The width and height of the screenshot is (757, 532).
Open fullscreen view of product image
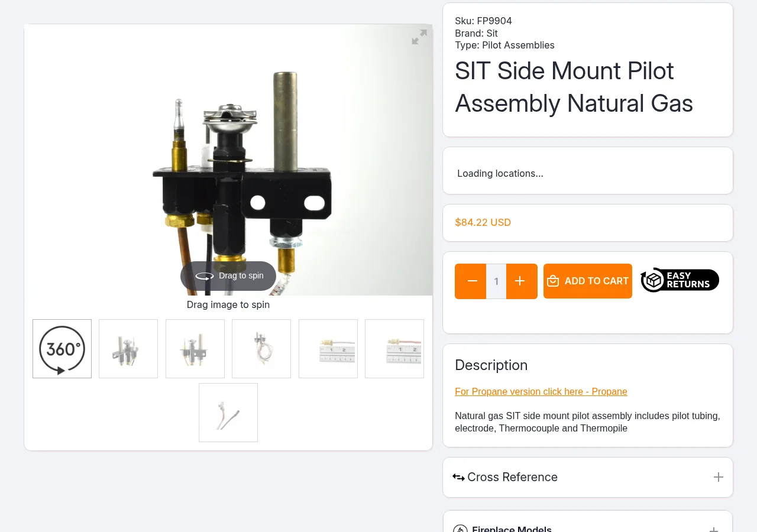[419, 37]
